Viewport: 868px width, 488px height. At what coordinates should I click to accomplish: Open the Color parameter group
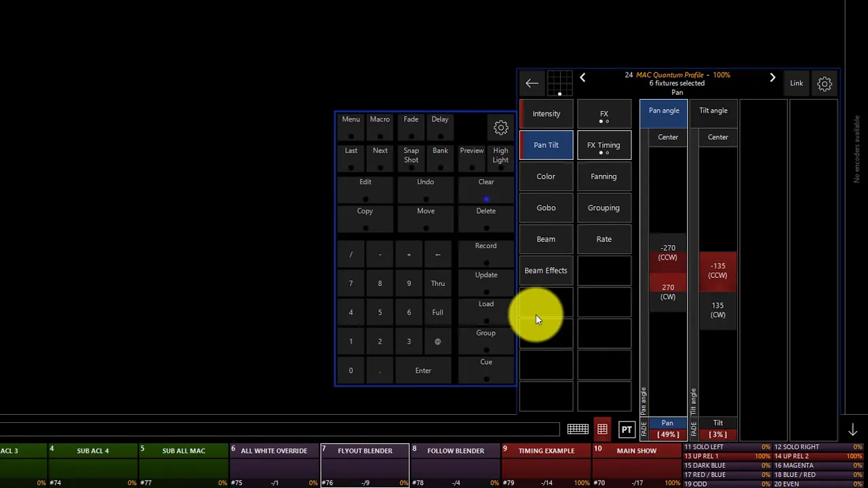point(546,176)
